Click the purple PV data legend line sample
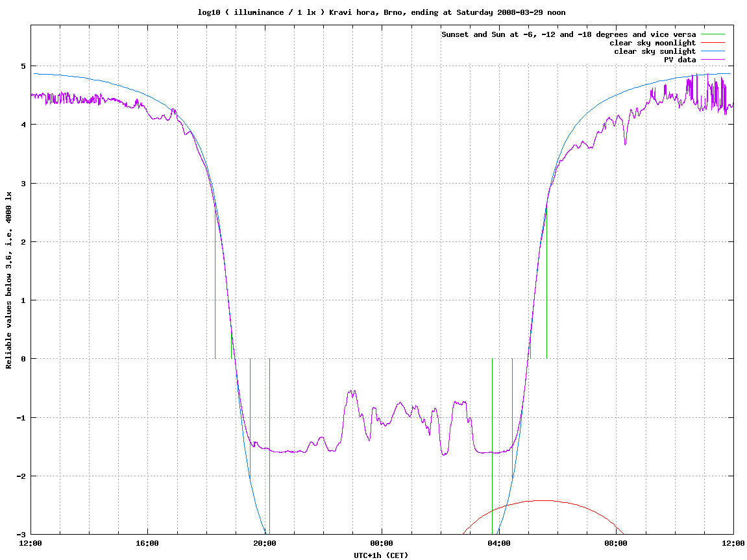747x560 pixels. (713, 60)
